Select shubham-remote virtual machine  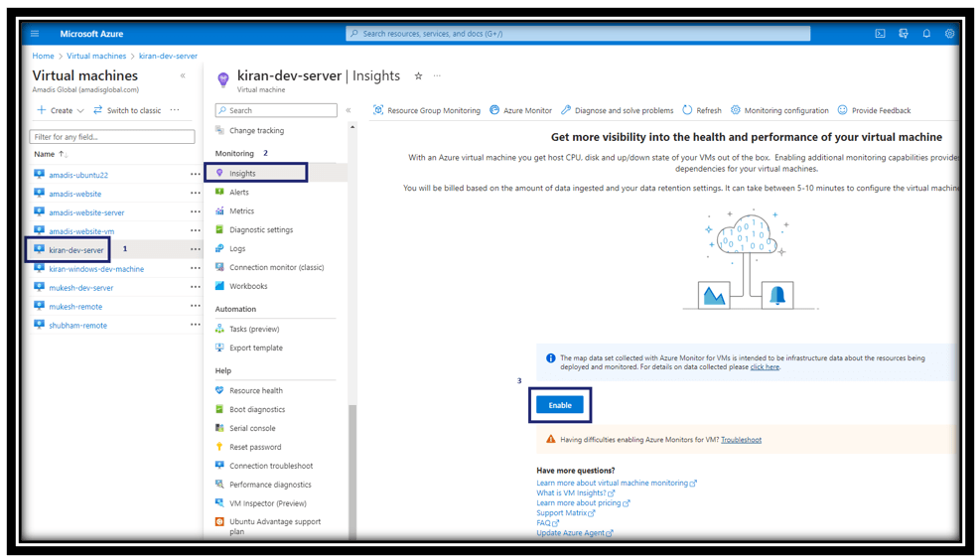pos(78,325)
